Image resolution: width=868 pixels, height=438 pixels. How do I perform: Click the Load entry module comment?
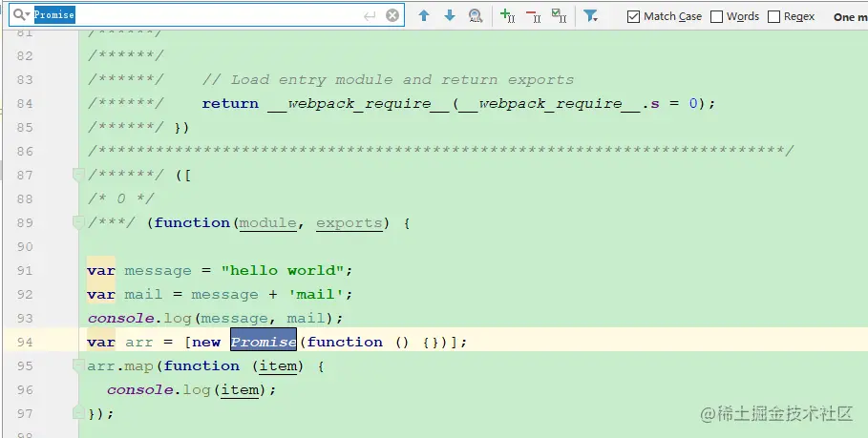tap(388, 79)
